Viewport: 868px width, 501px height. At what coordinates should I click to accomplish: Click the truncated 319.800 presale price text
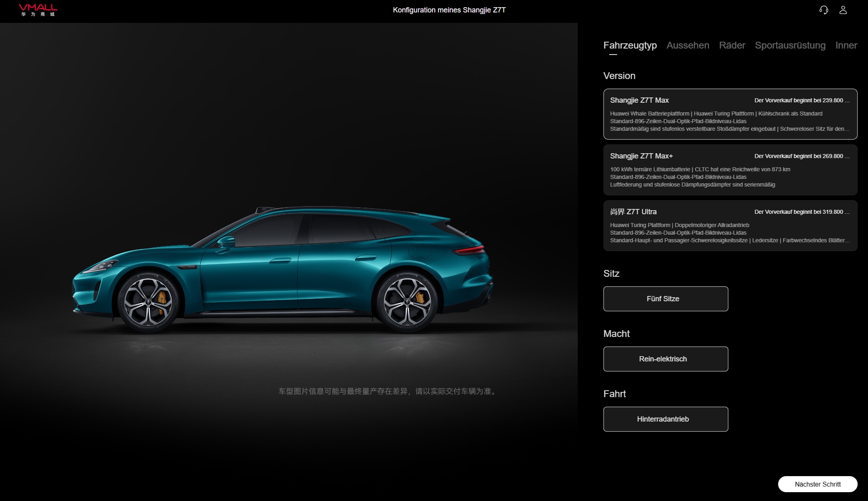[801, 212]
